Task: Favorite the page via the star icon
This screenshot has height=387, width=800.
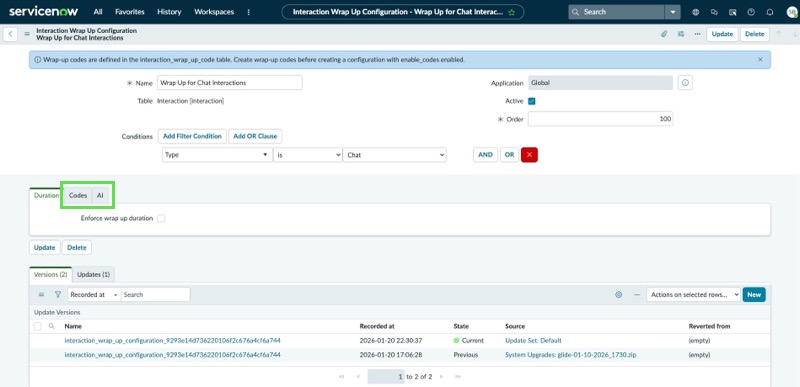Action: (x=511, y=12)
